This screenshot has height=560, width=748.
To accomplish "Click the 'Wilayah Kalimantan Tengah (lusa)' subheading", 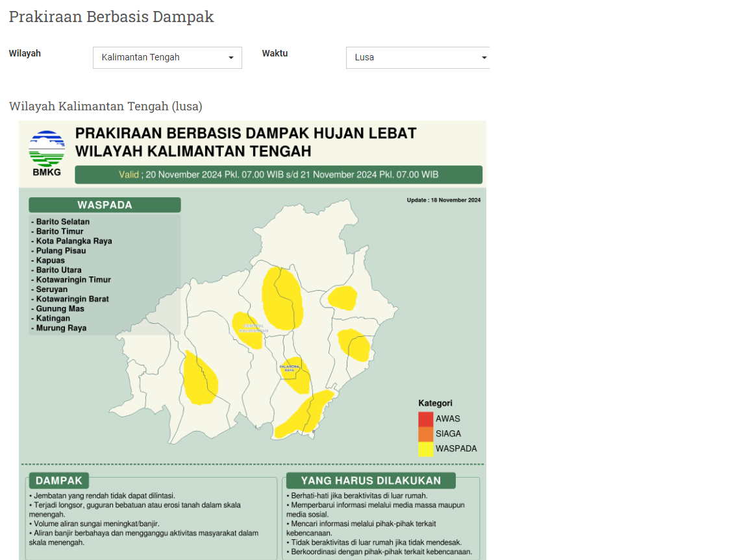I will click(105, 106).
